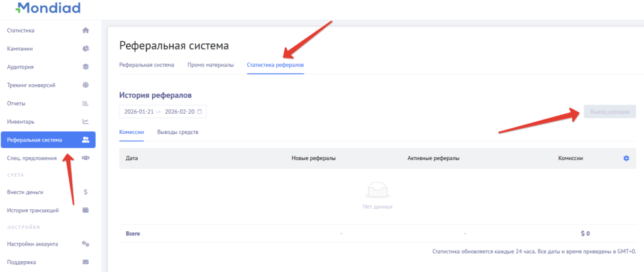644x272 pixels.
Task: Click the wallet icon for История транзакций
Action: coord(86,210)
